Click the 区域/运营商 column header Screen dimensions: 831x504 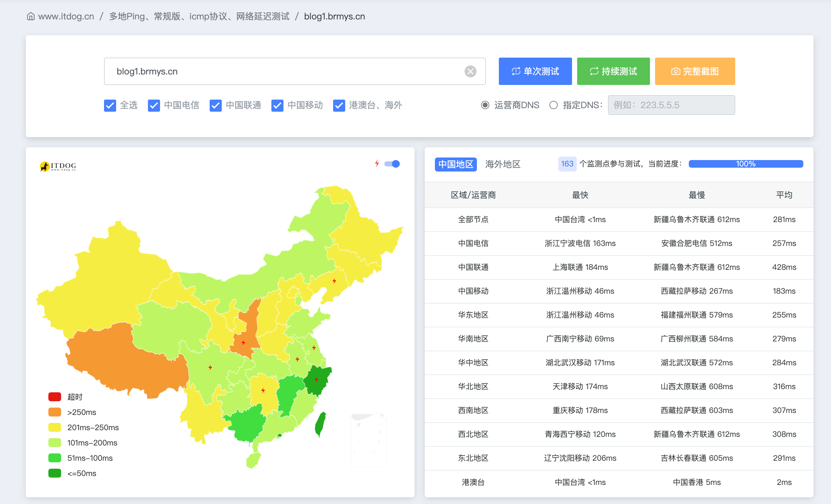pos(473,195)
